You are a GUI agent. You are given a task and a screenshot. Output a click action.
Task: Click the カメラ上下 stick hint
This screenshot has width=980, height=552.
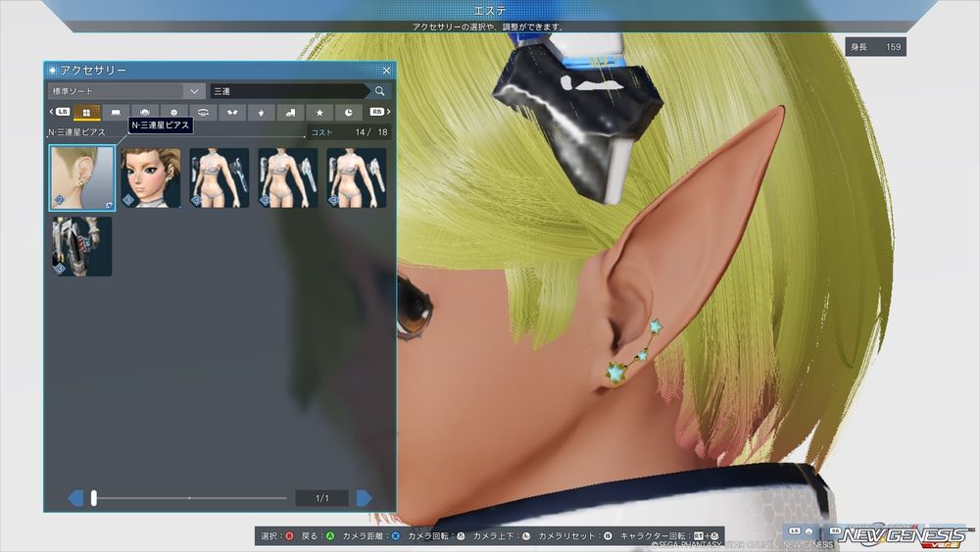pyautogui.click(x=502, y=535)
